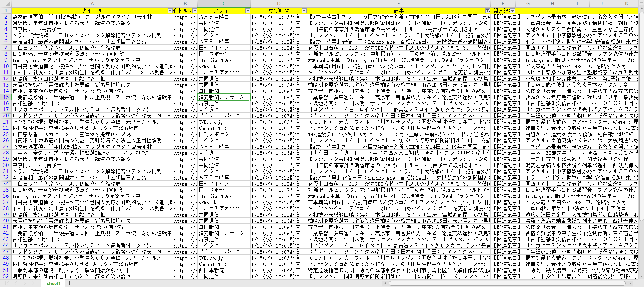The height and width of the screenshot is (287, 644).
Task: Click デイリースポーツ cell in row 20
Action: point(224,116)
